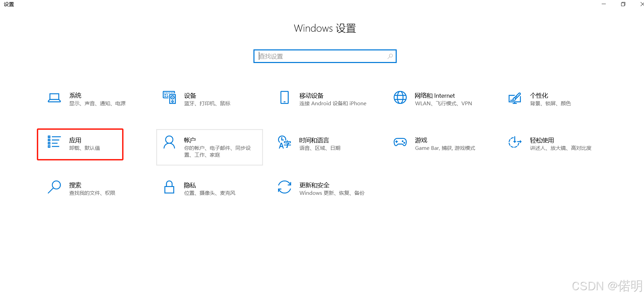The height and width of the screenshot is (297, 644).
Task: Open the 个性化 paintbrush icon
Action: click(515, 98)
